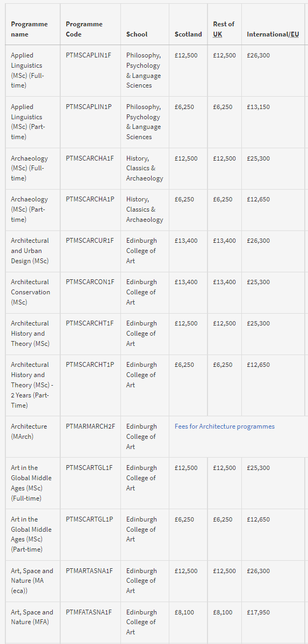Click the Architectural Conservation (MSc) row name

click(31, 292)
